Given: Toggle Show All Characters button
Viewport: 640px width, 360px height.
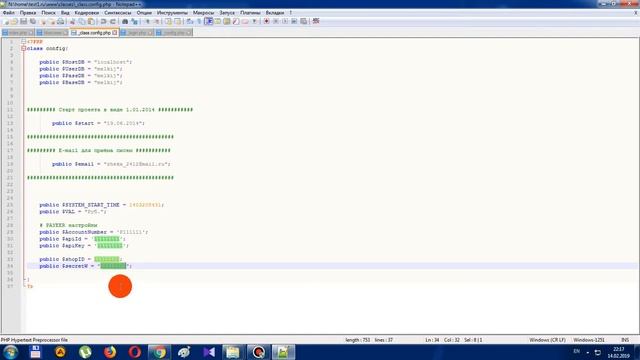Looking at the screenshot, I should pyautogui.click(x=199, y=21).
